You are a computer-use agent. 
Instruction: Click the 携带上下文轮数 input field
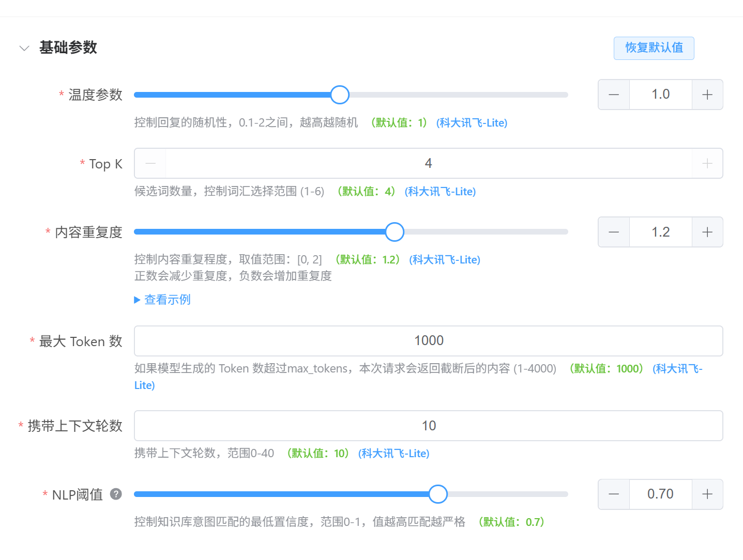click(x=428, y=426)
